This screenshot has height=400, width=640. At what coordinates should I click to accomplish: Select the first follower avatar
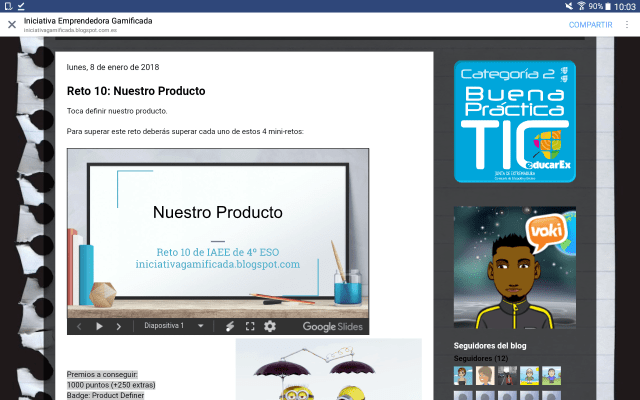(464, 375)
